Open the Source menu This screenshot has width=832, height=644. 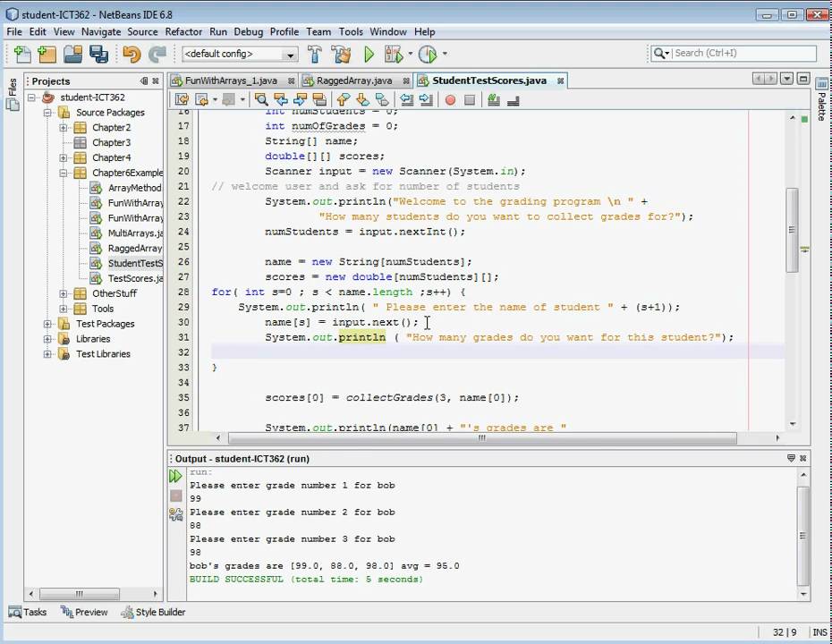click(142, 32)
